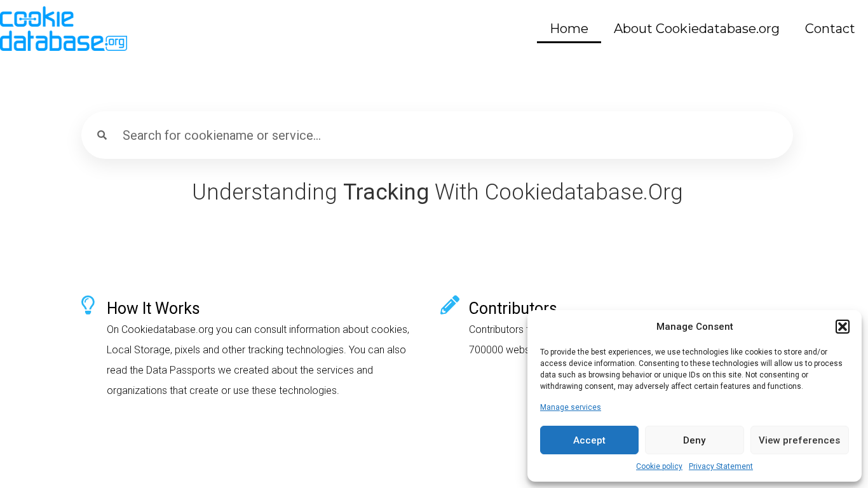Click the Understanding Tracking headline
The width and height of the screenshot is (868, 488).
point(437,192)
